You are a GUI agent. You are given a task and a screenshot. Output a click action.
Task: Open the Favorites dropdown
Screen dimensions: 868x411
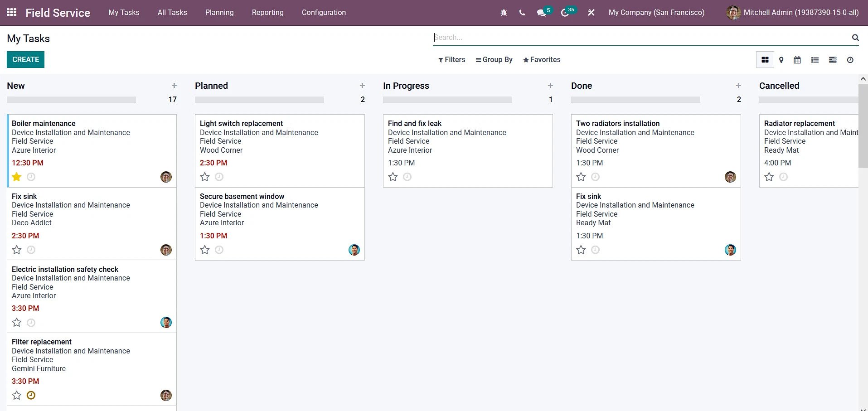(x=542, y=59)
